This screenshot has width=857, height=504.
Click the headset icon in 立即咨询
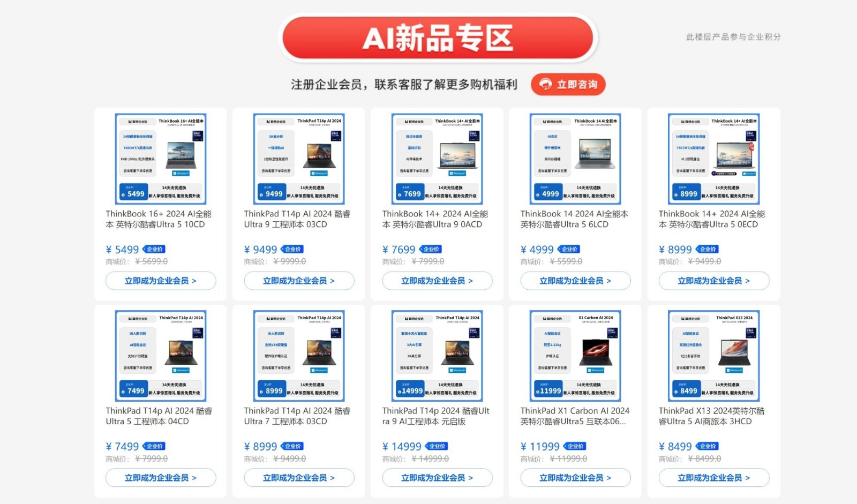coord(545,84)
